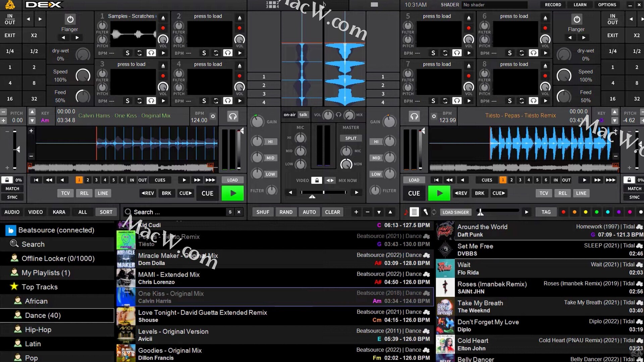
Task: Open the shader selection dropdown
Action: 494,5
